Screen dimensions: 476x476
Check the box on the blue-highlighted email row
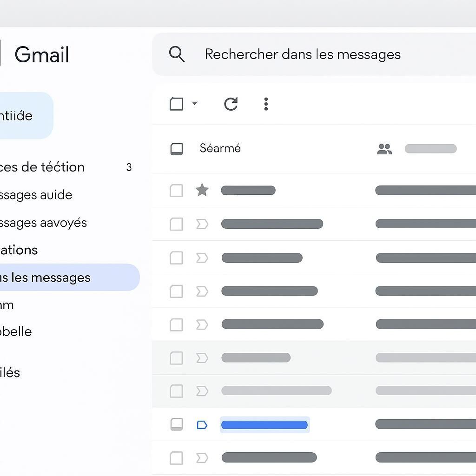[176, 424]
